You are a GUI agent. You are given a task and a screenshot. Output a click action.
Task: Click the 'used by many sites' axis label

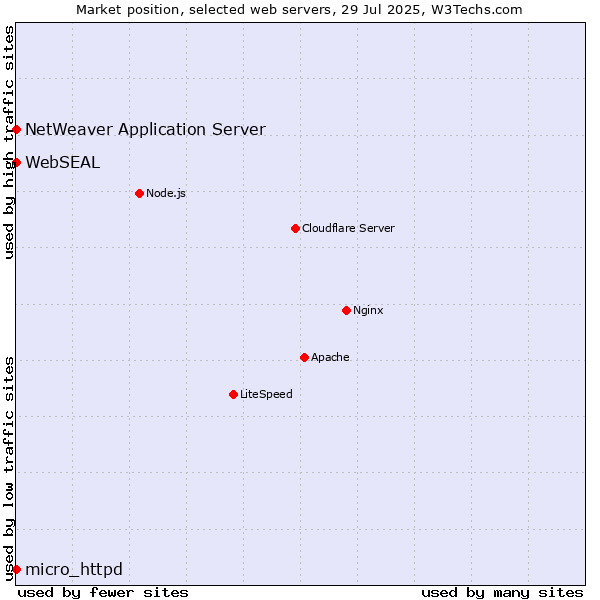[x=502, y=593]
